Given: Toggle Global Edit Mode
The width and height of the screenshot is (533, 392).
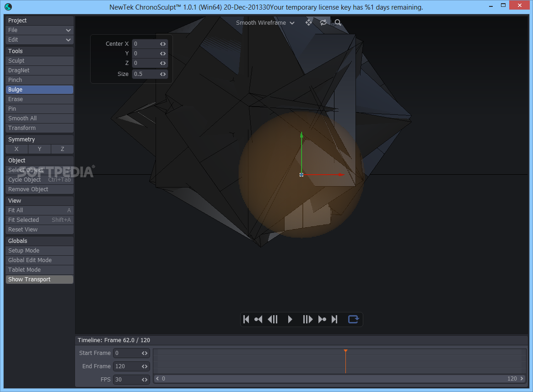Looking at the screenshot, I should click(39, 260).
